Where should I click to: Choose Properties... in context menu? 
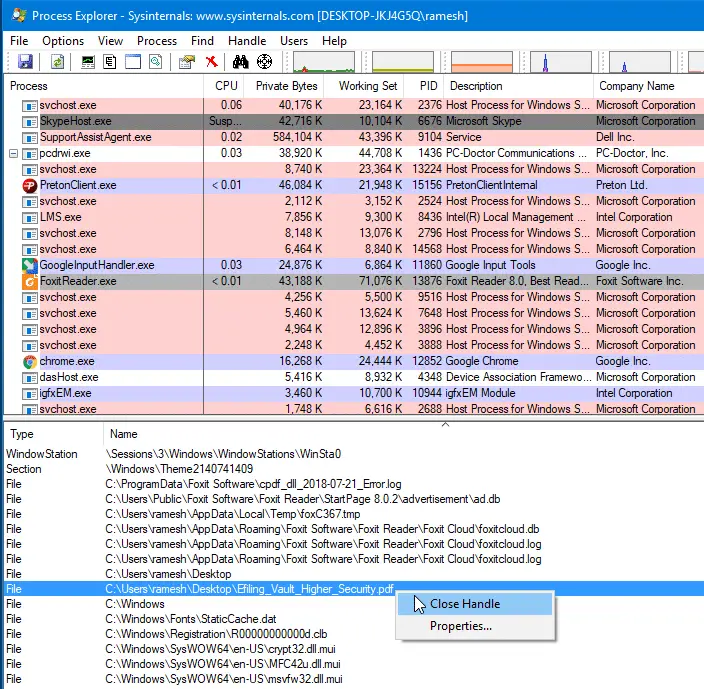[x=475, y=626]
